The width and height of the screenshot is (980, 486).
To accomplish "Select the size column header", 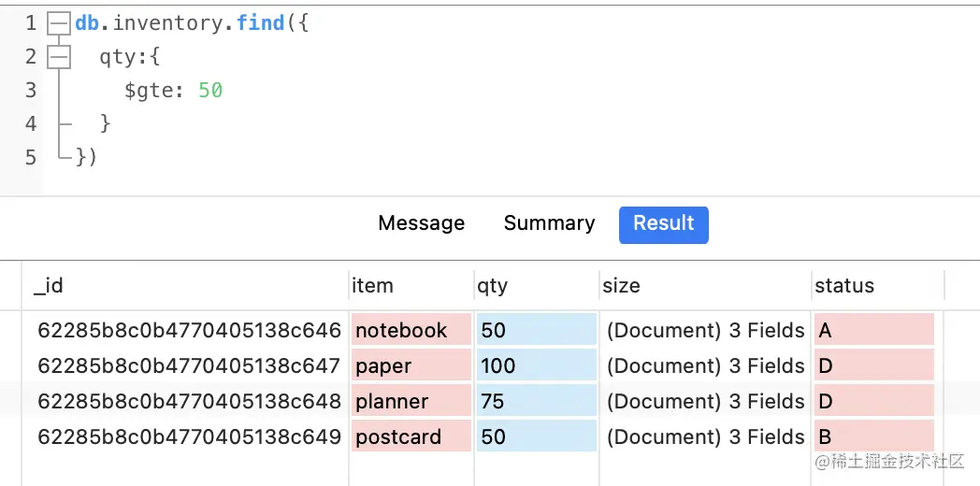I will 621,286.
